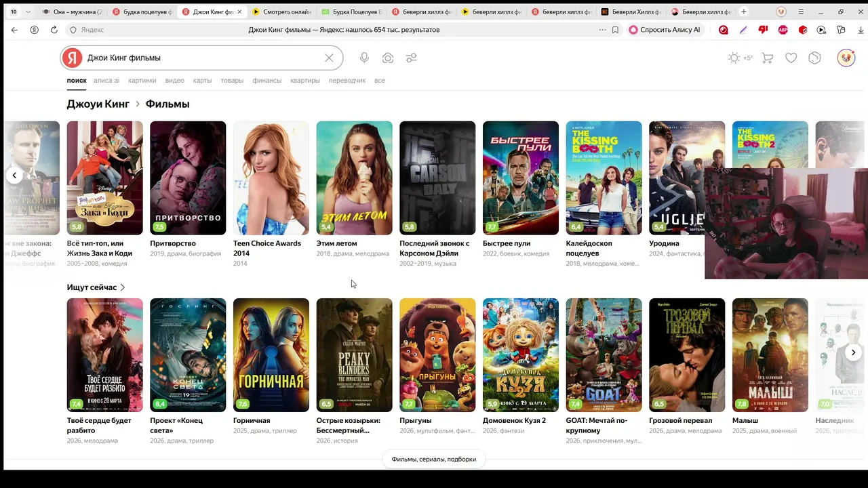Viewport: 868px width, 488px height.
Task: Start voice search with microphone icon
Action: point(364,58)
